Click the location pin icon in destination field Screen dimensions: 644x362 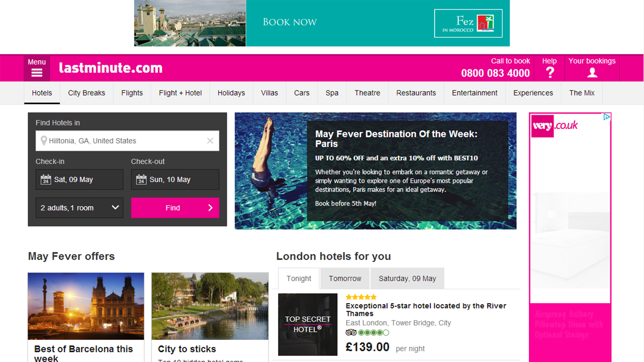coord(44,141)
